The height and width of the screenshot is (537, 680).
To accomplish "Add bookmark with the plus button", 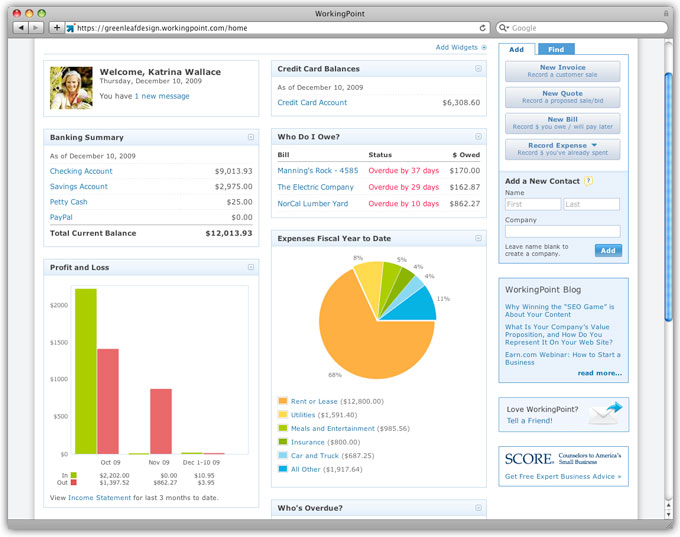I will click(56, 28).
